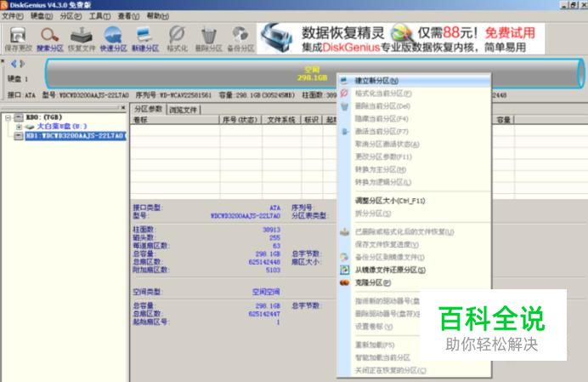
Task: Choose 拆分分区(S) in context menu
Action: coord(415,214)
